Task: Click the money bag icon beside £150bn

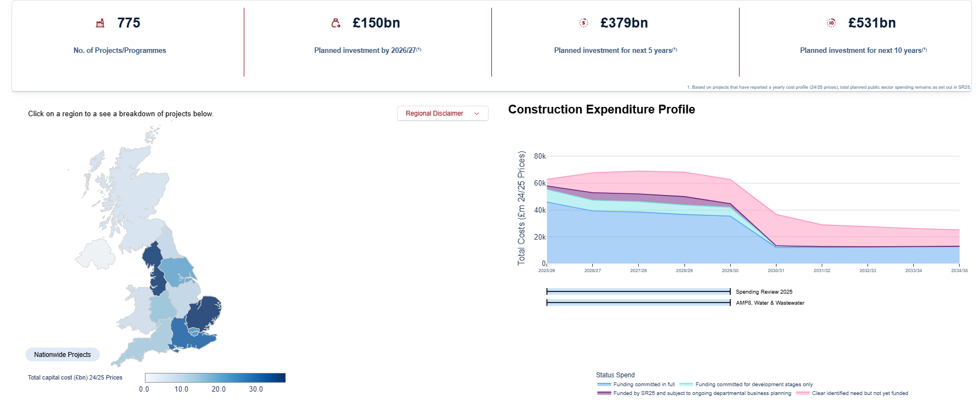Action: 335,23
